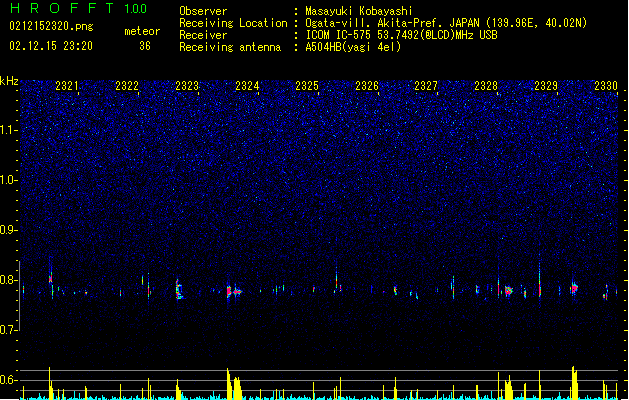
Task: Click the 2328 time marker
Action: click(486, 86)
